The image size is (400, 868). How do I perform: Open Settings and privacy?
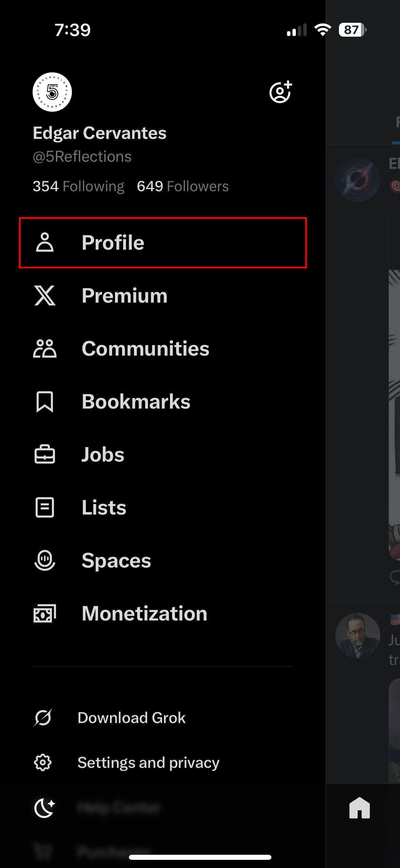pyautogui.click(x=148, y=762)
